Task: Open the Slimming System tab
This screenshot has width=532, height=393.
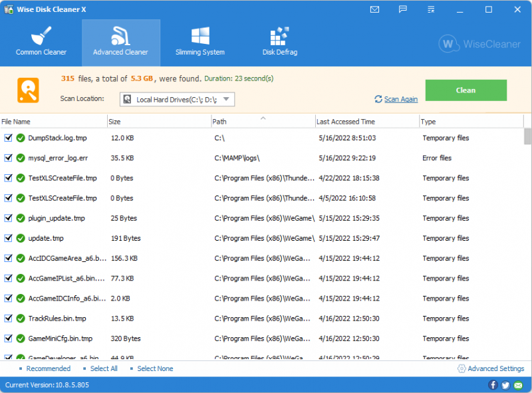Action: tap(200, 43)
